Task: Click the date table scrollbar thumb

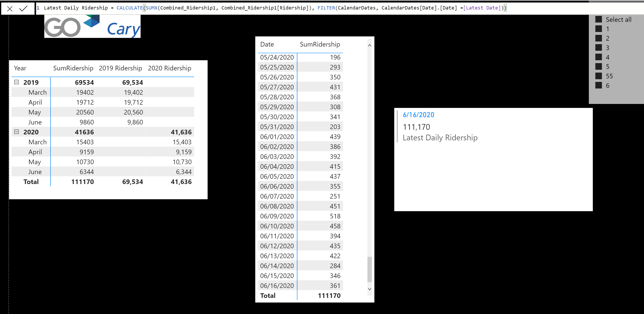Action: coord(370,269)
